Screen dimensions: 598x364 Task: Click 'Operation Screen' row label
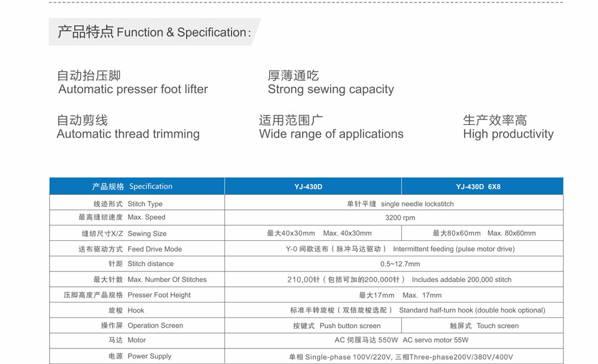pos(155,326)
